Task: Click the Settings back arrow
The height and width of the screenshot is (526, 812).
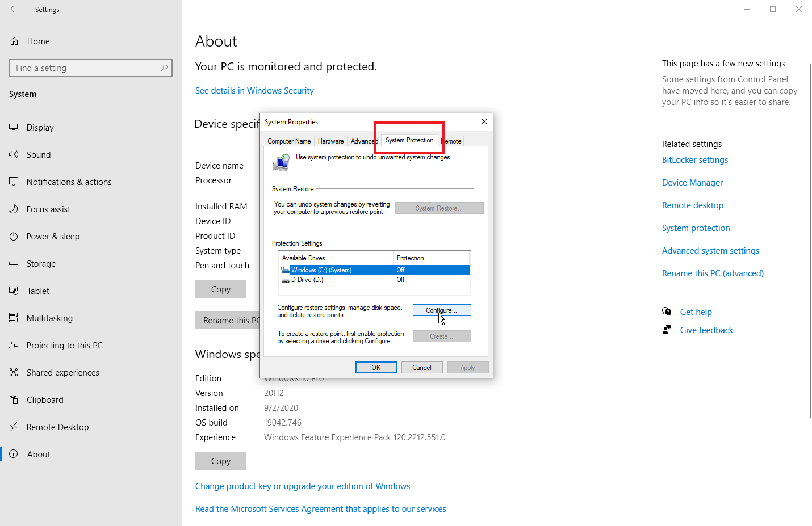Action: pyautogui.click(x=14, y=9)
